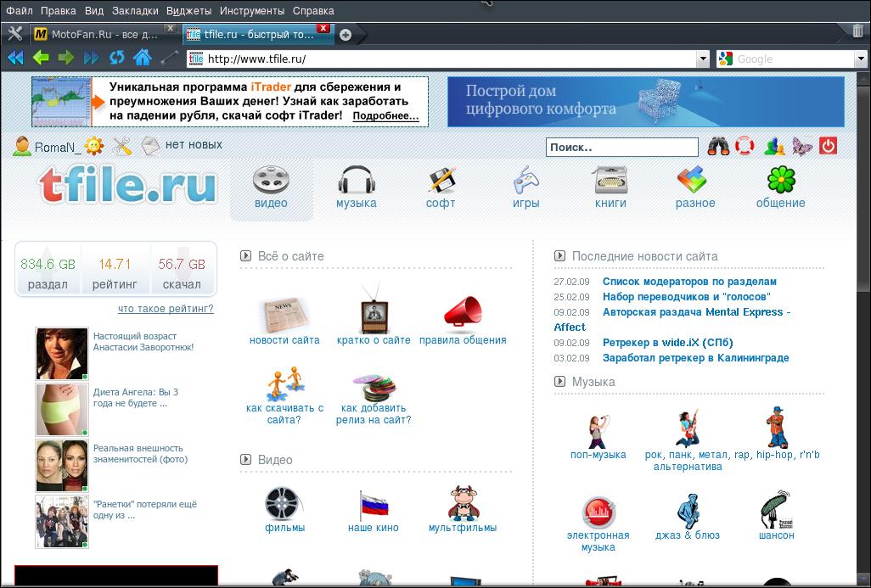The width and height of the screenshot is (871, 588).
Task: Collapse the Музыка section arrow
Action: click(559, 382)
